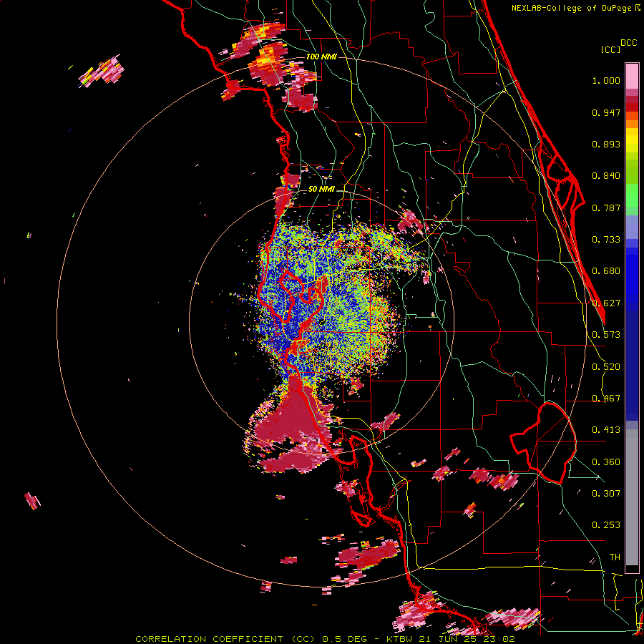644x644 pixels.
Task: Click the 0.840 scale value
Action: coord(606,176)
